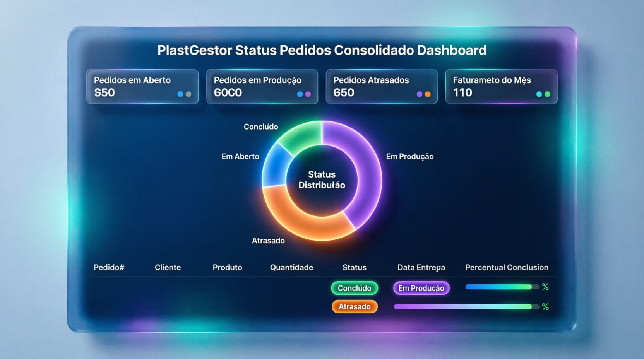
Task: Click the purple dot on Pedidos em Produção card
Action: (x=308, y=94)
